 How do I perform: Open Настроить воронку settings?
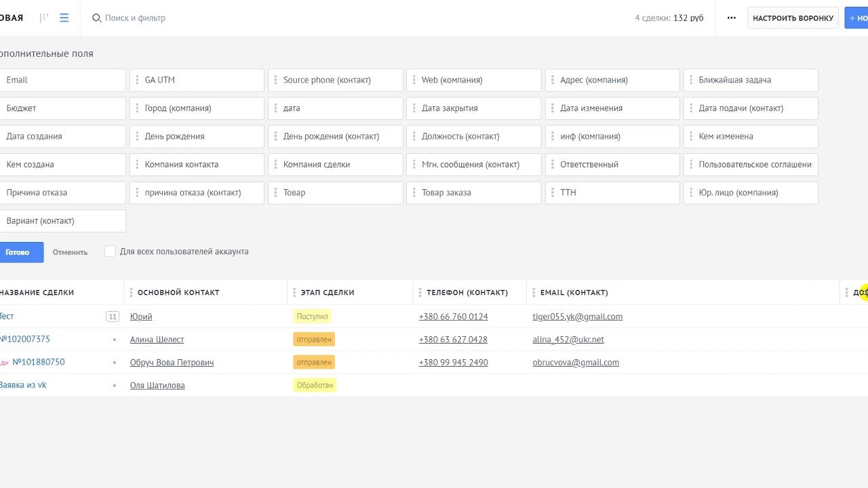(793, 18)
